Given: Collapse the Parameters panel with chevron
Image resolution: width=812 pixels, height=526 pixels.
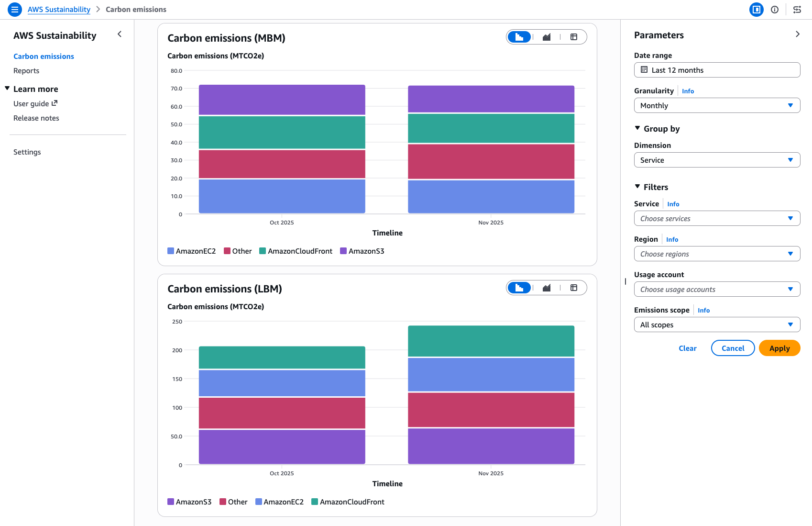Looking at the screenshot, I should [798, 34].
